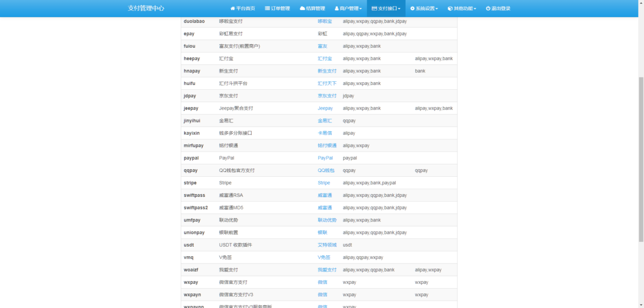
Task: Open the 彩虹 author link
Action: click(x=322, y=33)
